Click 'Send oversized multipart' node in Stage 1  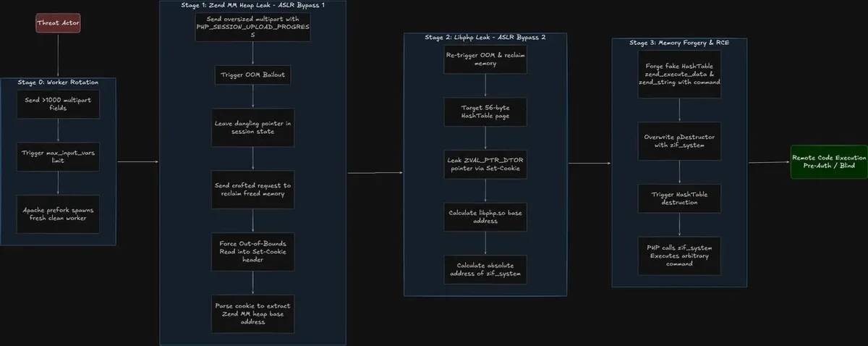pos(252,25)
